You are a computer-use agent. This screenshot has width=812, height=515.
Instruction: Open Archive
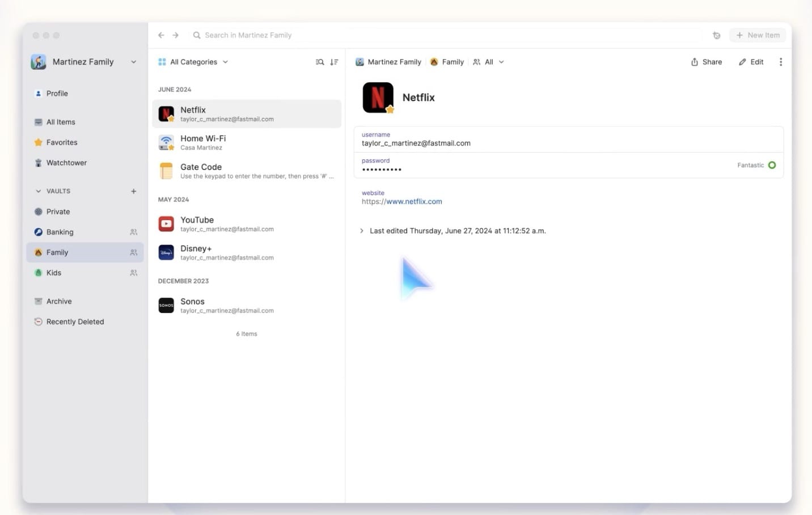pos(84,301)
